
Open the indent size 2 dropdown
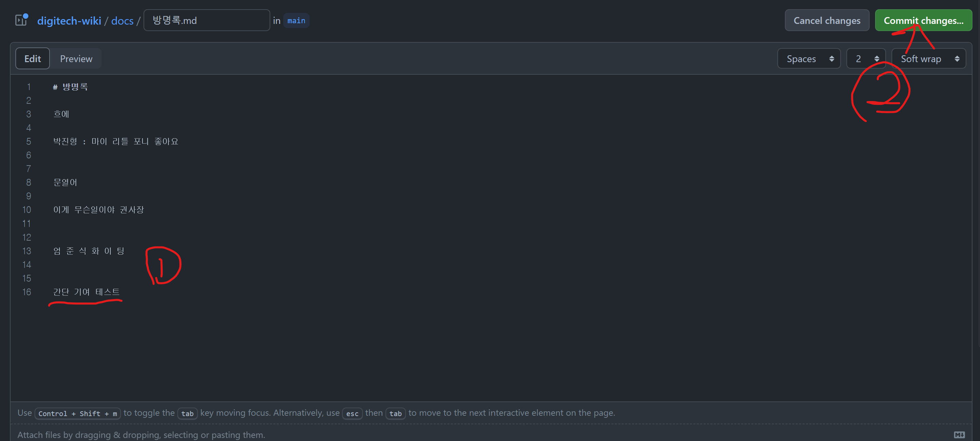pyautogui.click(x=866, y=59)
